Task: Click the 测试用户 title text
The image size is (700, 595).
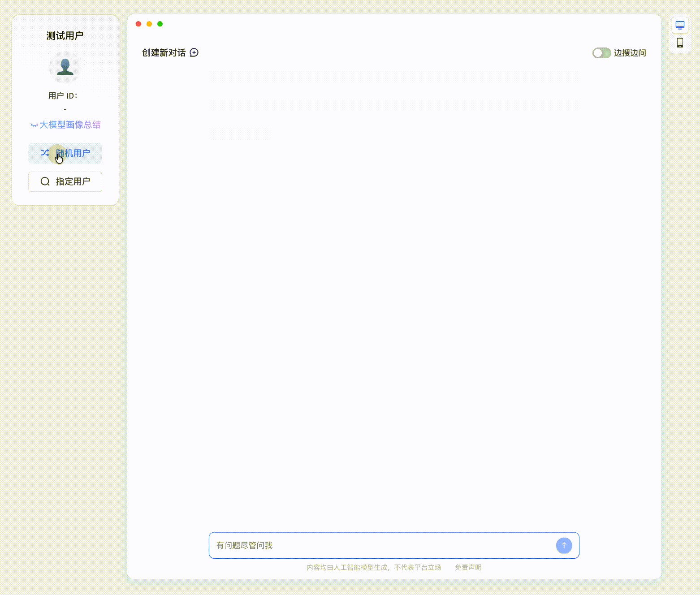Action: click(x=65, y=36)
